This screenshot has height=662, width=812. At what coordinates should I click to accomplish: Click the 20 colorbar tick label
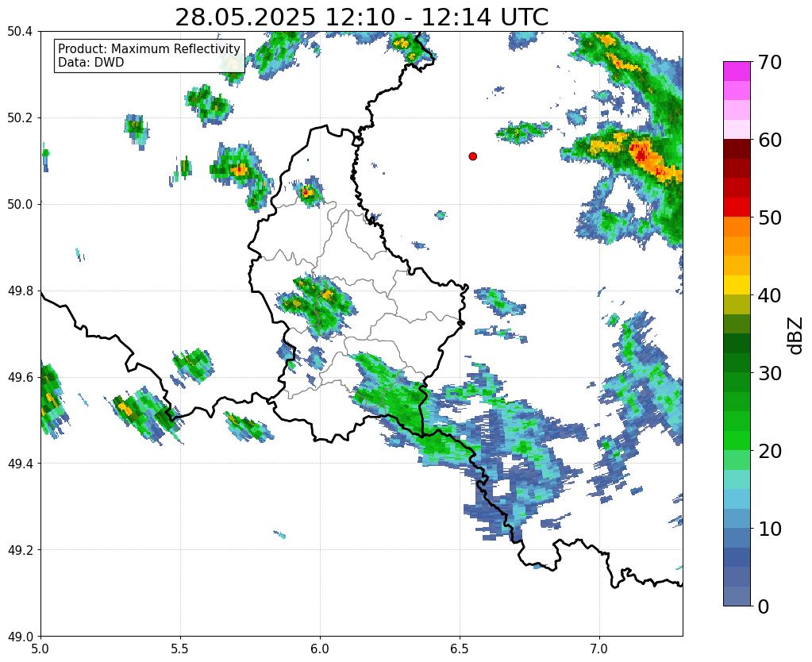(x=769, y=451)
